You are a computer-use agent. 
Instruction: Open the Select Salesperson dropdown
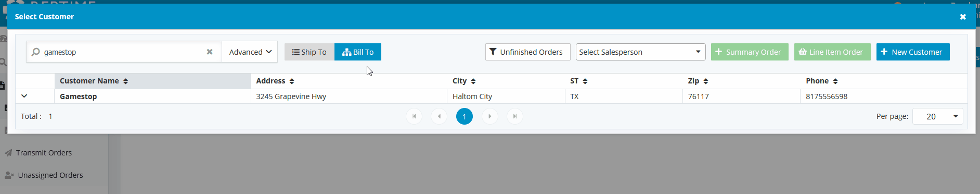pyautogui.click(x=640, y=52)
